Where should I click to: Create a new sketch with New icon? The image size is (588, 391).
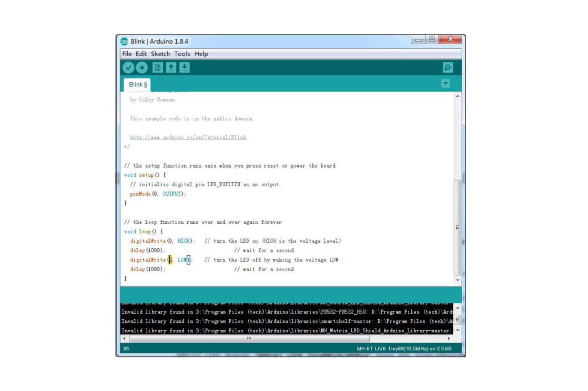tap(158, 68)
